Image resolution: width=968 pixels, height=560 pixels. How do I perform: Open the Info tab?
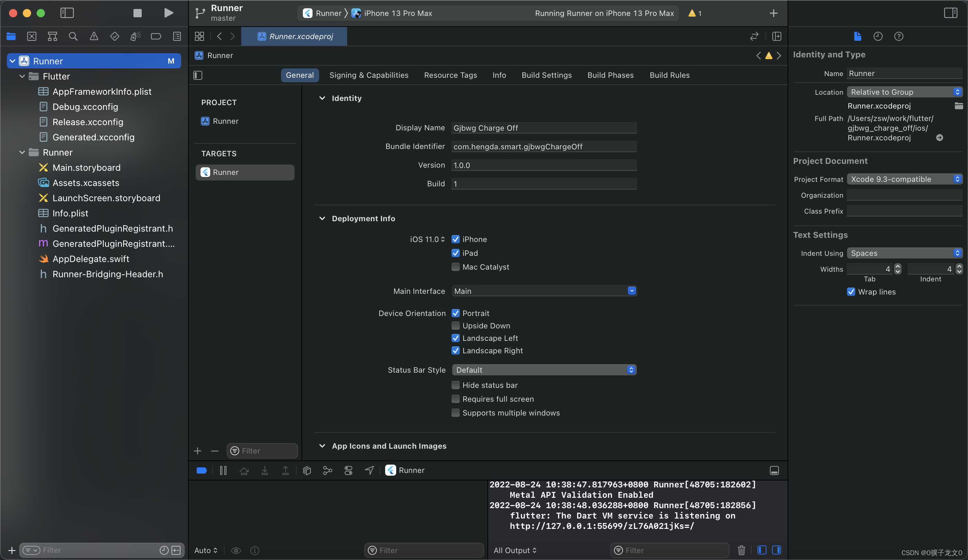pyautogui.click(x=499, y=75)
